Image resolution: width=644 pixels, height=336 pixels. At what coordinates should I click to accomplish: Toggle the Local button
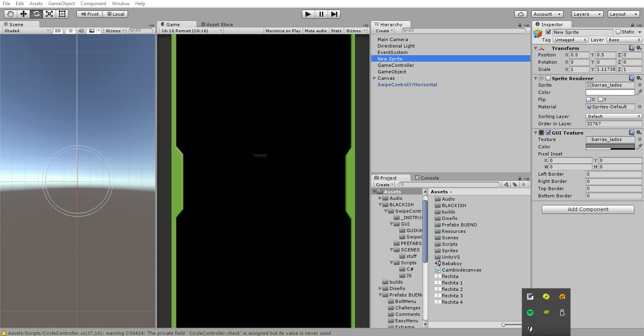click(x=116, y=14)
